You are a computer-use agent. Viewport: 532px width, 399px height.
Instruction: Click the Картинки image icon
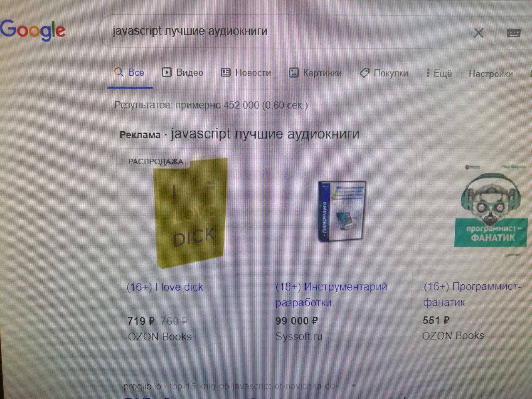tap(293, 73)
